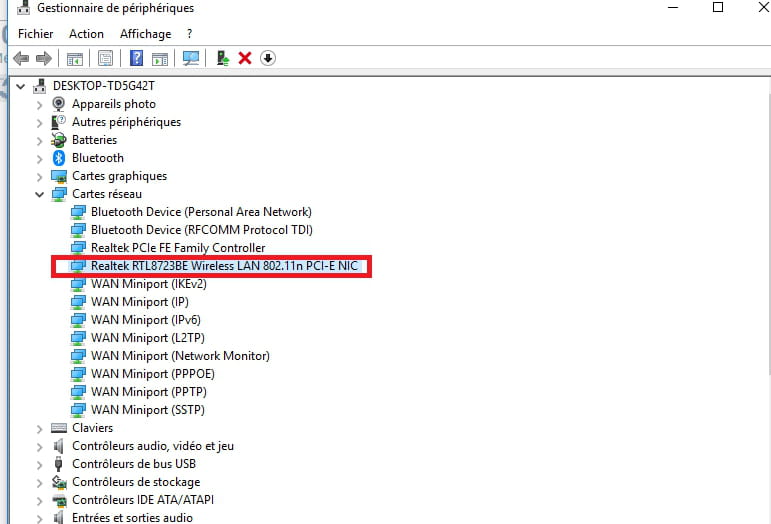
Task: Select Bluetooth Device (RFCOMM Protocol TDI)
Action: pyautogui.click(x=202, y=230)
